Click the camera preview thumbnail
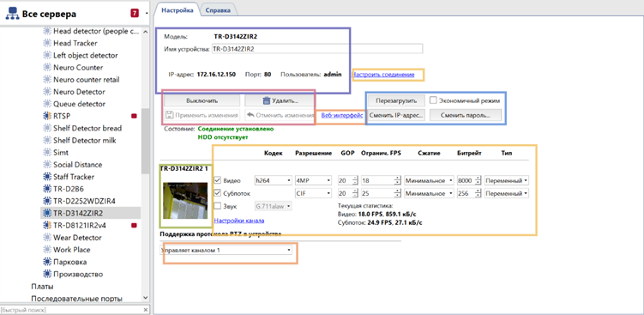The width and height of the screenshot is (644, 315). (x=184, y=201)
